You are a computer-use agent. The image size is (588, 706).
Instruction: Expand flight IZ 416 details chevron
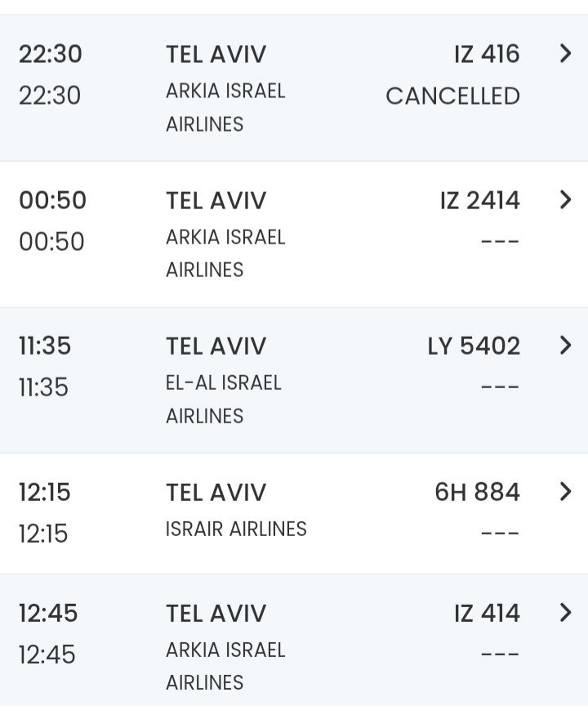coord(565,54)
